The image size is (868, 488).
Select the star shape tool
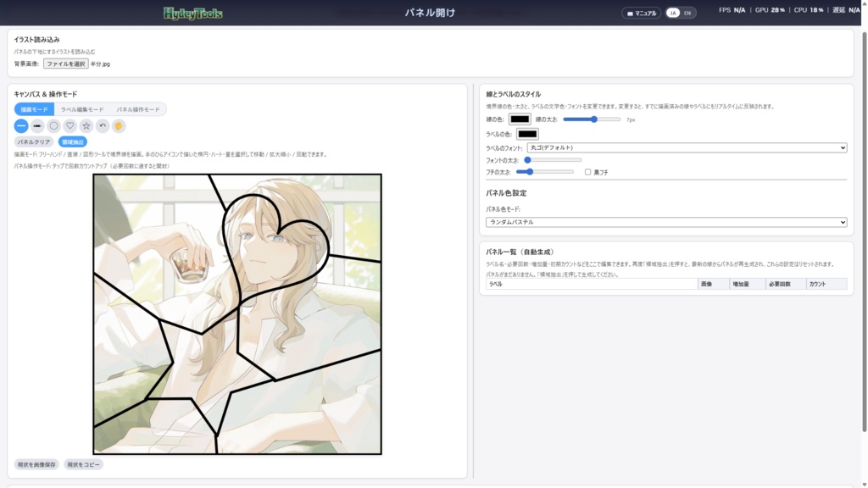click(x=86, y=126)
